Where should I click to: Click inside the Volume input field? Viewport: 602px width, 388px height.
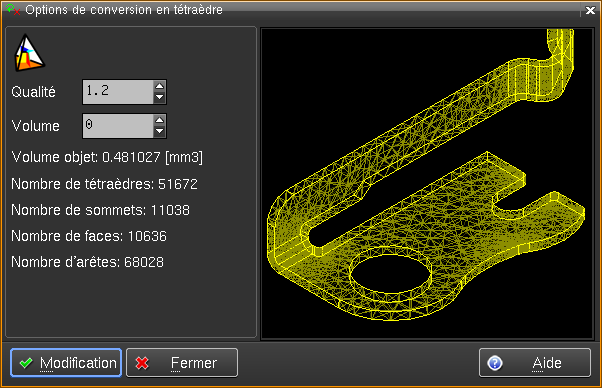[118, 126]
